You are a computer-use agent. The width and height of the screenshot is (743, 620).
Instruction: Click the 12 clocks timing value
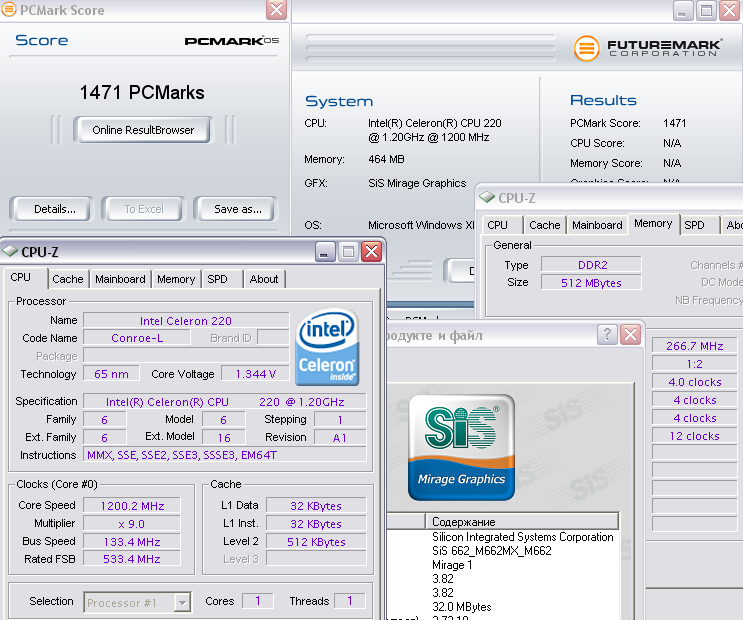694,436
